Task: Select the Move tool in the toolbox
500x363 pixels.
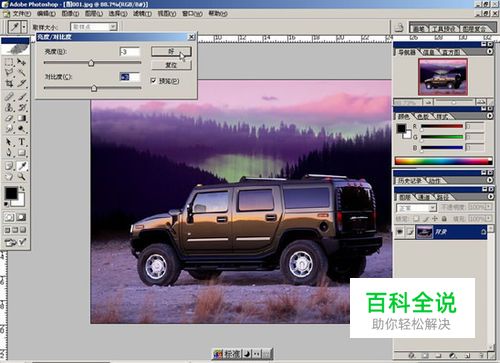Action: (x=22, y=62)
